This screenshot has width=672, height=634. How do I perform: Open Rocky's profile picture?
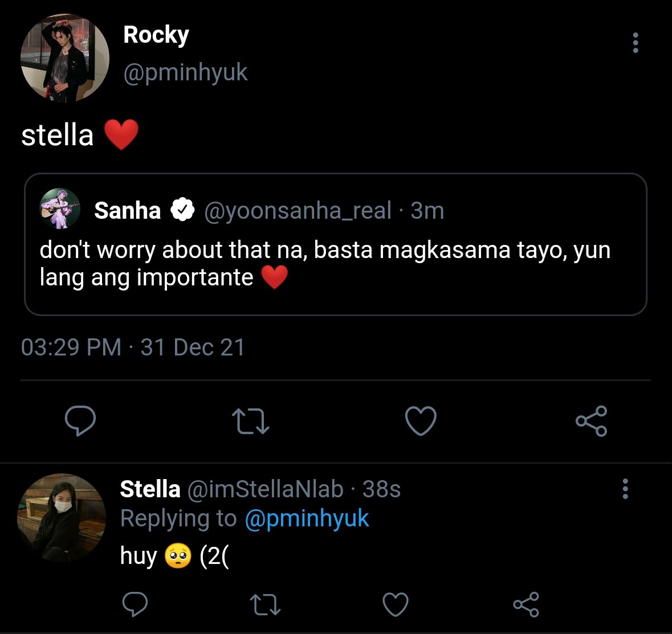(x=65, y=58)
